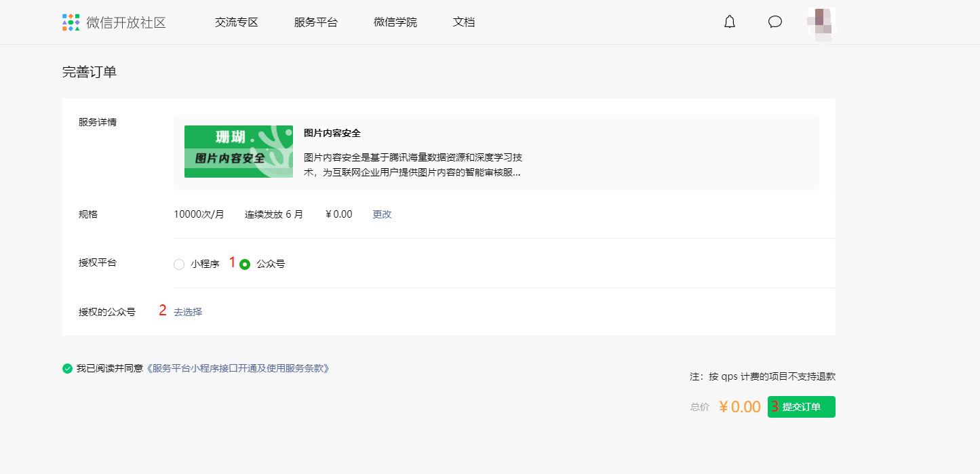Open the 服务平台 menu item
This screenshot has height=474, width=980.
316,22
